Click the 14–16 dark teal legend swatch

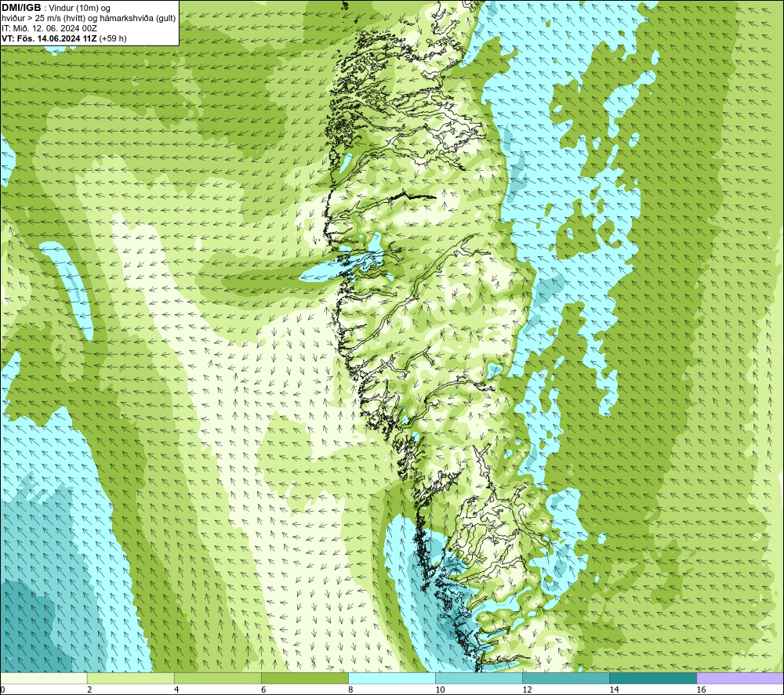[x=653, y=678]
